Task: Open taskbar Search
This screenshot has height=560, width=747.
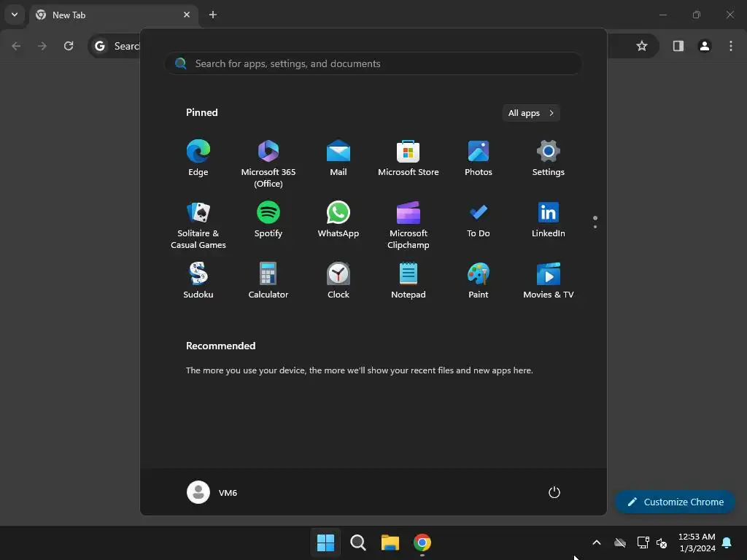Action: 357,542
